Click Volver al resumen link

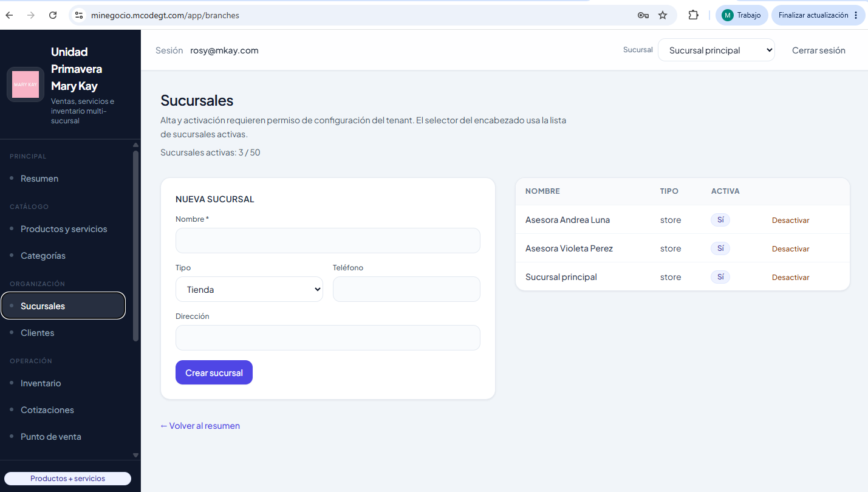point(200,426)
